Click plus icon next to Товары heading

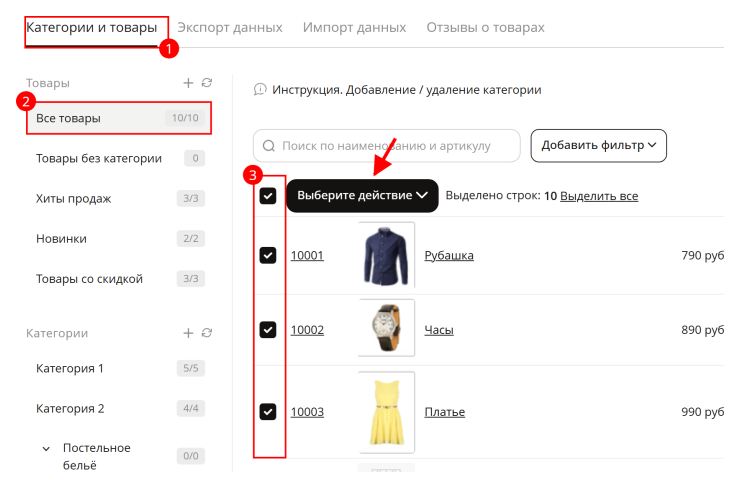188,83
